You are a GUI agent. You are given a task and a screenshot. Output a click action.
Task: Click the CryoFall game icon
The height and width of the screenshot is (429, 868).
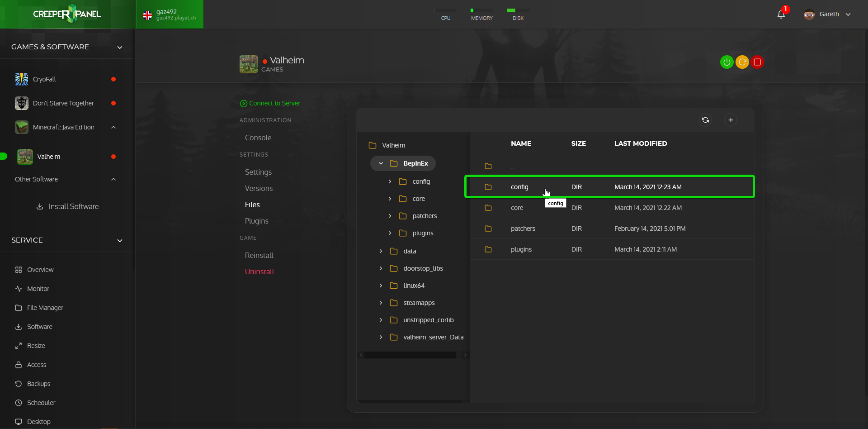(22, 79)
